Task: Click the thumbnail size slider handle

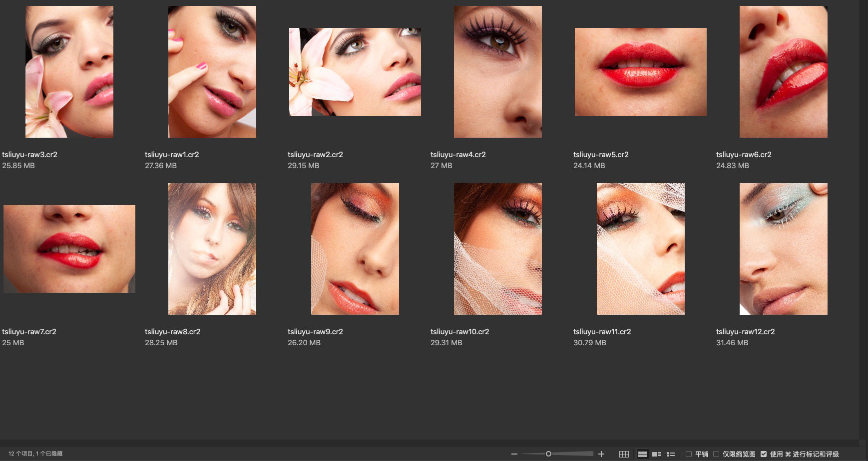Action: click(548, 454)
